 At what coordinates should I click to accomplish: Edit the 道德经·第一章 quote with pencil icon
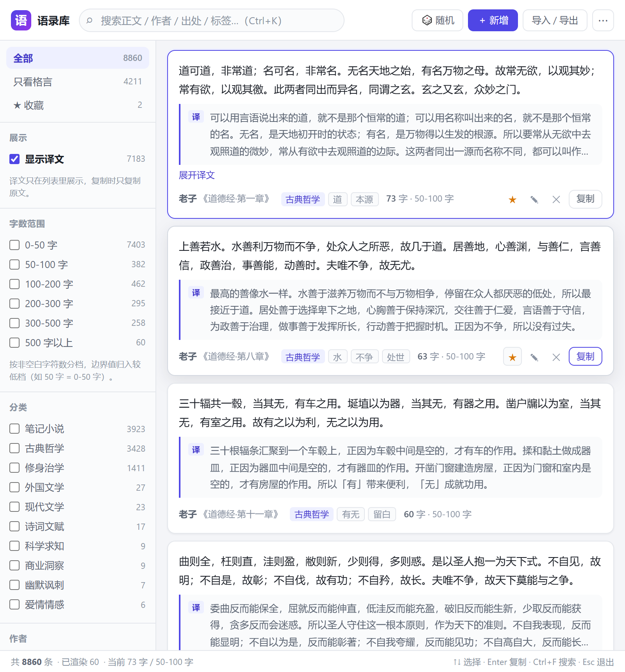pyautogui.click(x=534, y=200)
